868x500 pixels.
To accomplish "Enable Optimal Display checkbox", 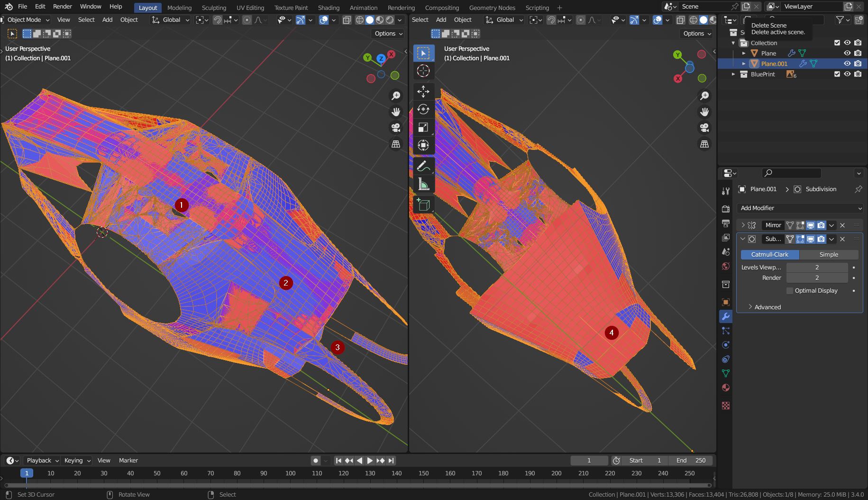I will (x=790, y=290).
